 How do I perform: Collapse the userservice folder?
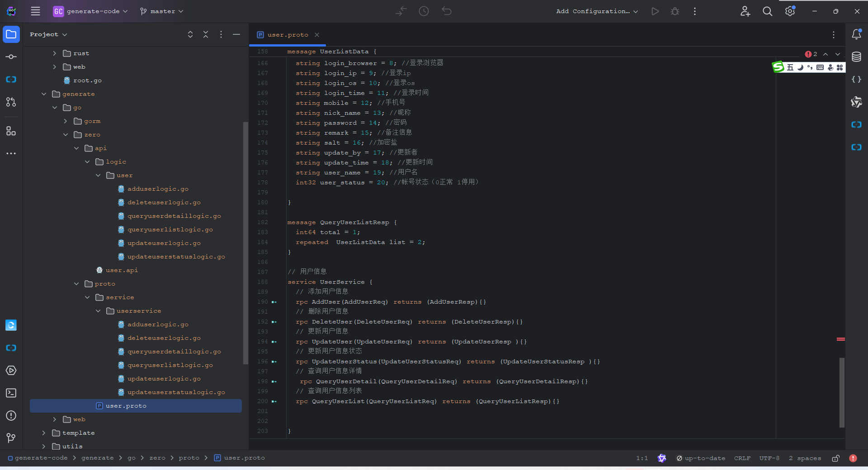[x=98, y=311]
